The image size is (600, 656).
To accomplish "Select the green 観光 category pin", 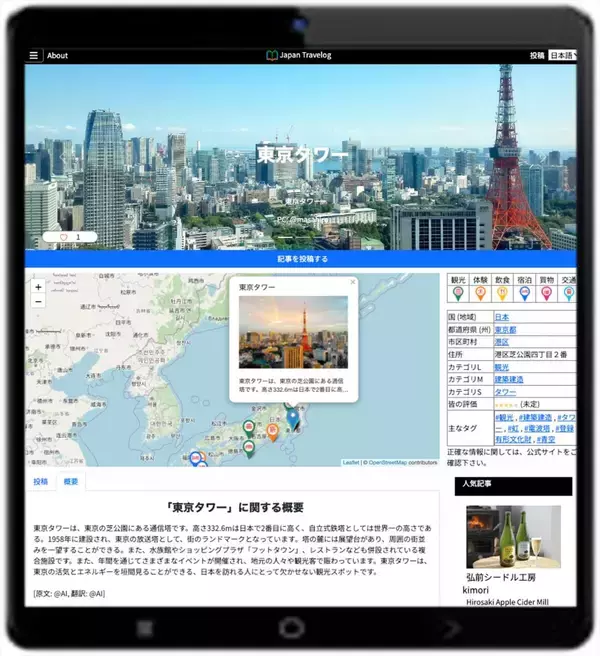I will 458,294.
